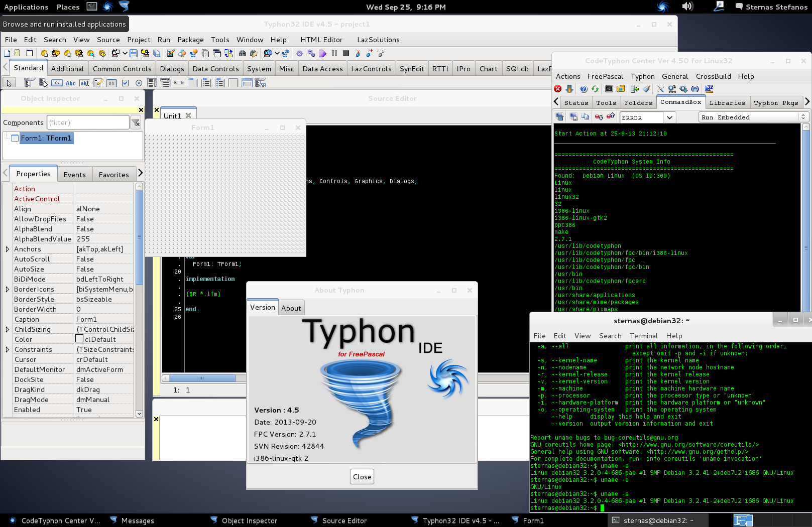812x527 pixels.
Task: Open the Run Embedded combo box
Action: [x=753, y=117]
